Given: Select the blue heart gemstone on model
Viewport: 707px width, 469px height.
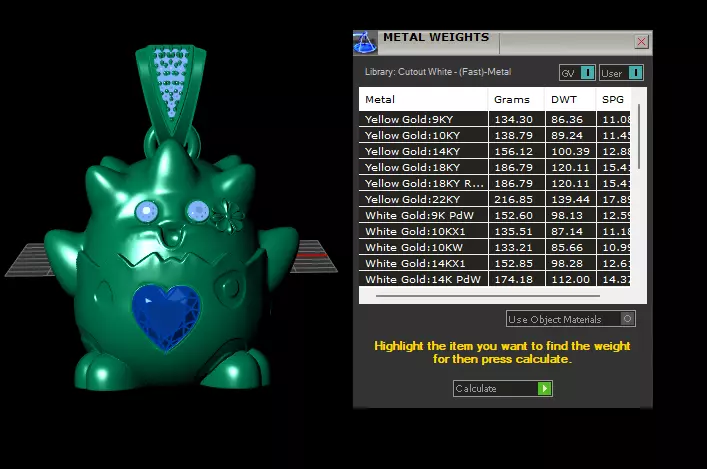Looking at the screenshot, I should (166, 317).
